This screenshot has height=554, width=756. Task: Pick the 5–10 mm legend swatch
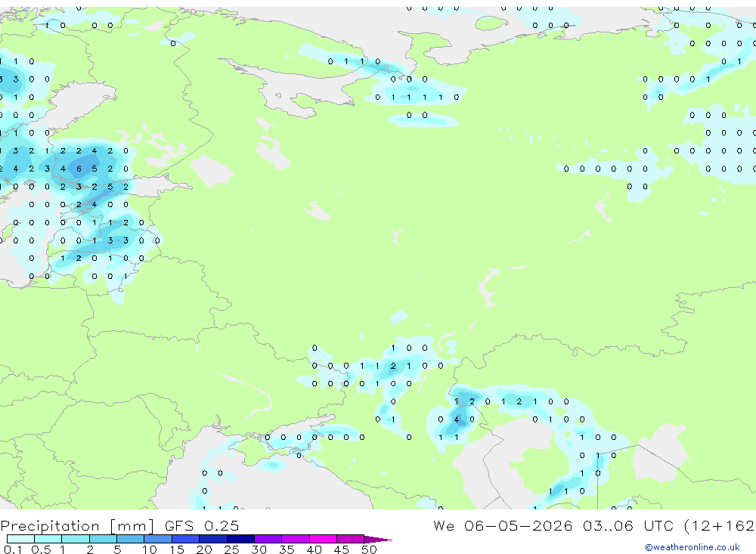pyautogui.click(x=131, y=539)
